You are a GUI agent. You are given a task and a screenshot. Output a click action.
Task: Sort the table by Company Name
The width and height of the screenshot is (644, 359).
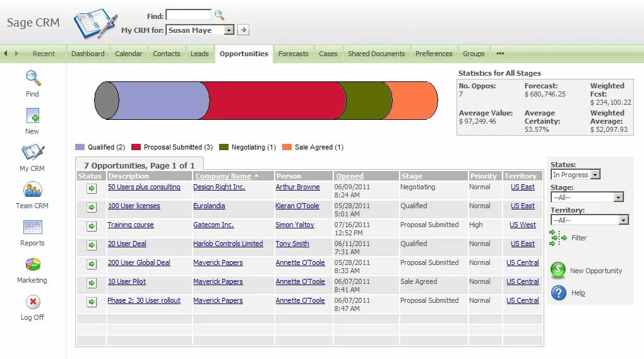click(223, 176)
